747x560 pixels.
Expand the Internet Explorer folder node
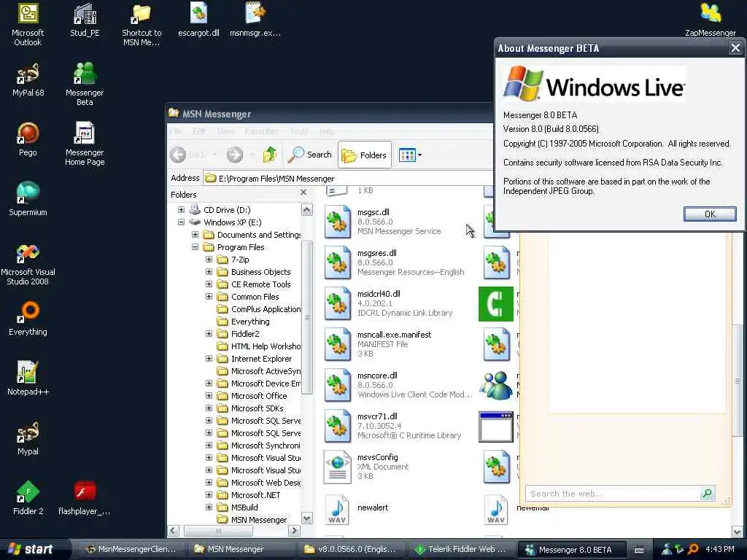coord(209,358)
